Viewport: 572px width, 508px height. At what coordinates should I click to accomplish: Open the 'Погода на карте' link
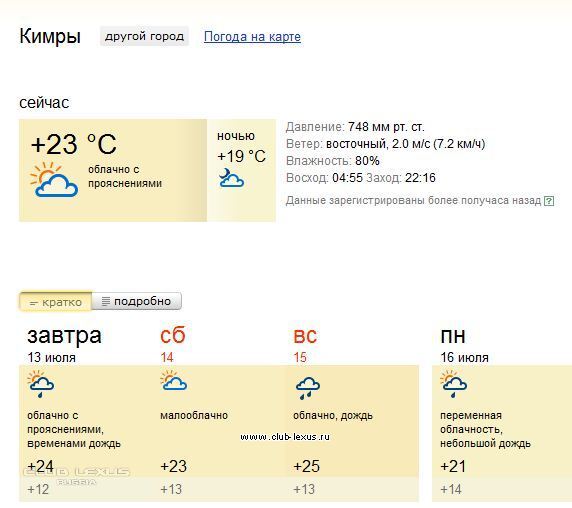pyautogui.click(x=252, y=36)
